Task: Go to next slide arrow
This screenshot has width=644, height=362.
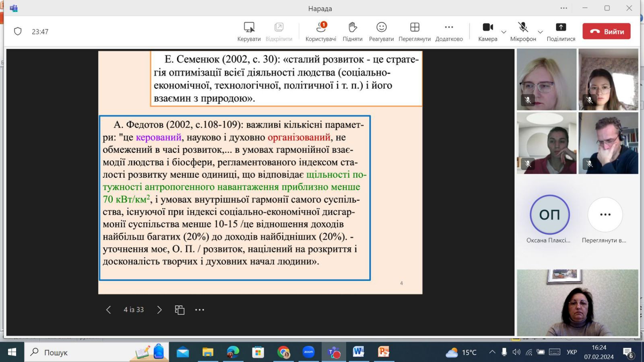Action: 159,310
